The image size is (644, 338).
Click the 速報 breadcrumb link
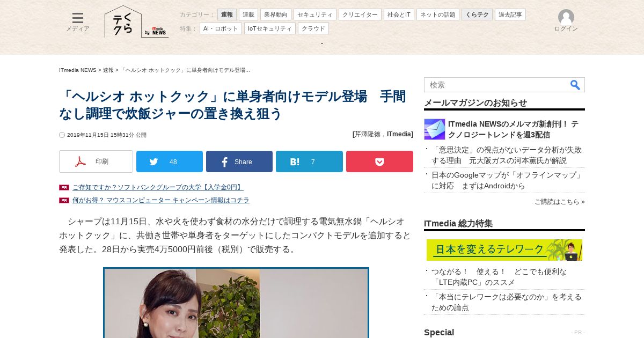tap(108, 70)
